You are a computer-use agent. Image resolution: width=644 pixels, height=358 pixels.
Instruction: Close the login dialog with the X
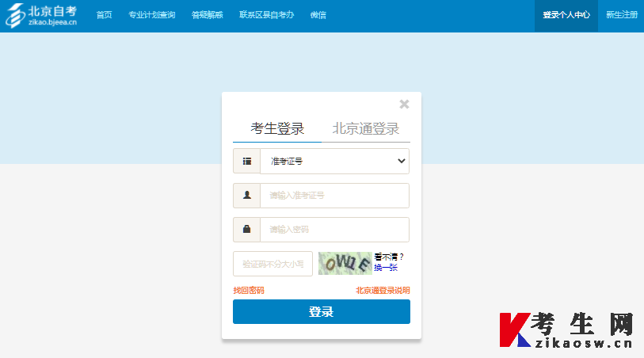[404, 105]
